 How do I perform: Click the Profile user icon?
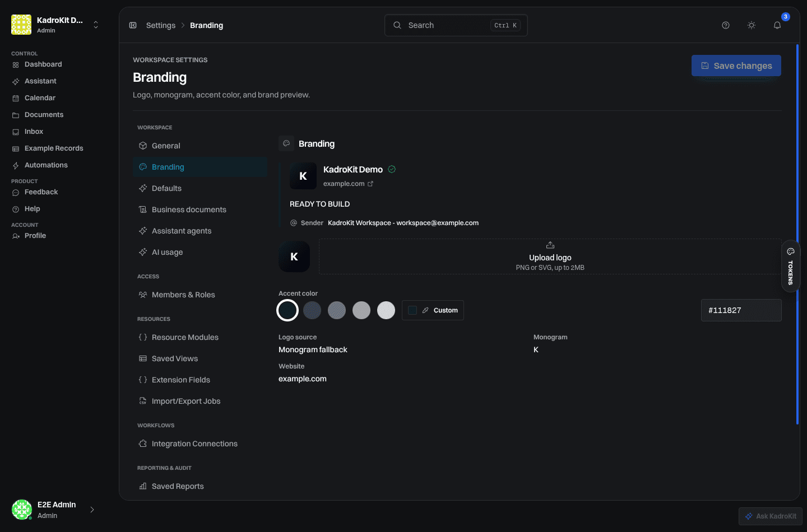click(x=16, y=236)
